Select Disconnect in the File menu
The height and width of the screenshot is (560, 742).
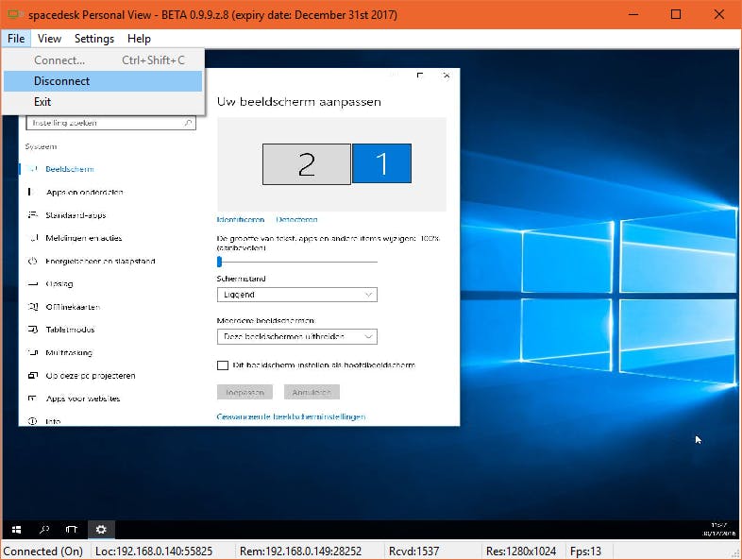(x=103, y=81)
